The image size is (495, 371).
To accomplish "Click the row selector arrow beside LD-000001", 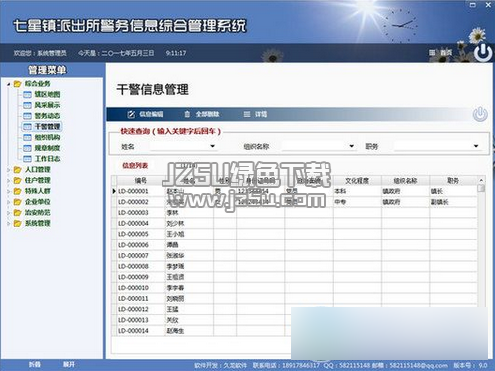I will (x=114, y=191).
